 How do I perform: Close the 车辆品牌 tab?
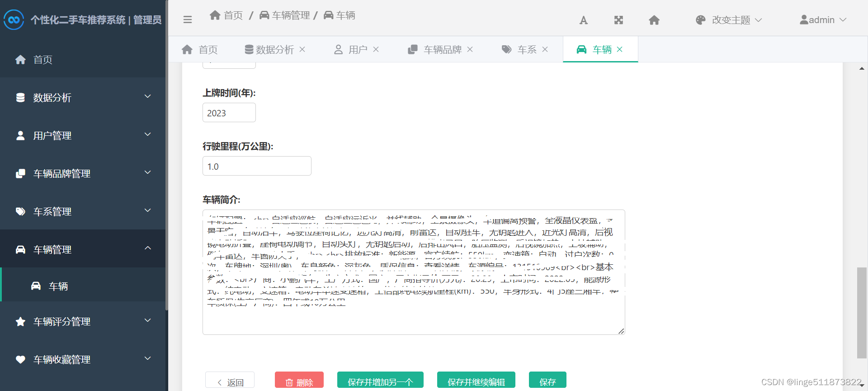[470, 49]
